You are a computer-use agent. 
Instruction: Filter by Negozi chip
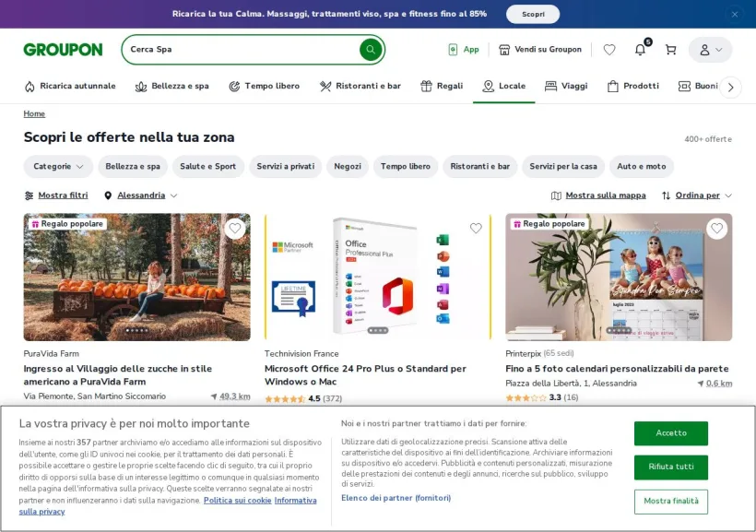point(348,166)
